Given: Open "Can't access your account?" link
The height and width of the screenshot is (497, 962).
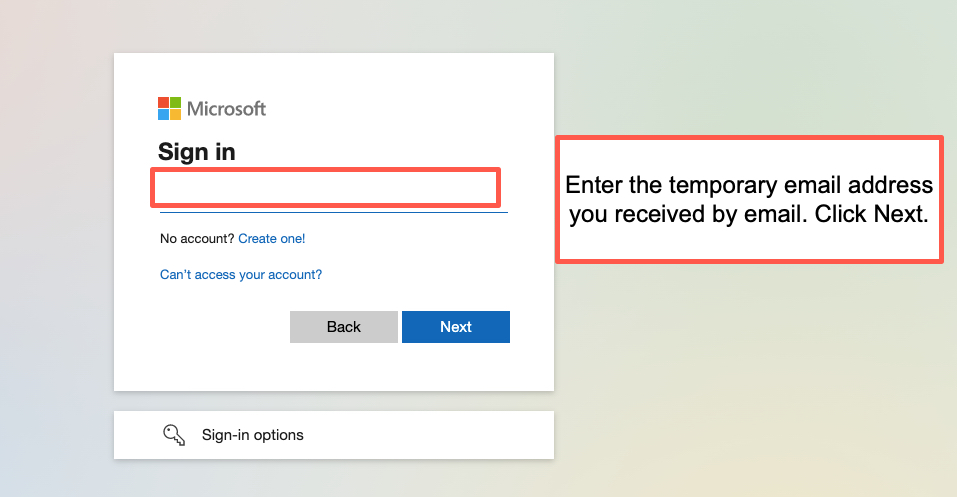Looking at the screenshot, I should point(241,274).
